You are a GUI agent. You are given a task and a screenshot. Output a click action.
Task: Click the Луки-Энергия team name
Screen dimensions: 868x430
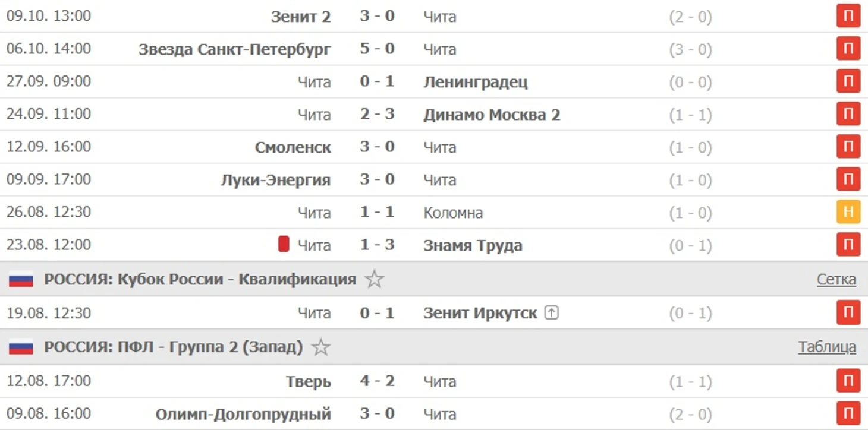tap(275, 179)
